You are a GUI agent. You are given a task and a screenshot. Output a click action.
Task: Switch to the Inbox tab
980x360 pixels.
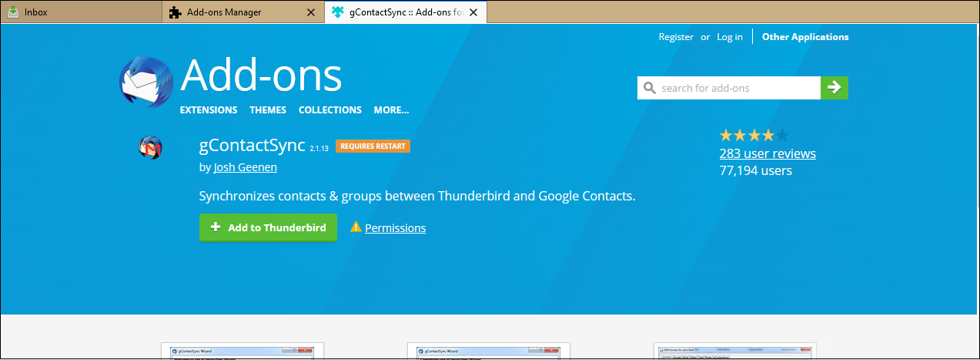(81, 12)
